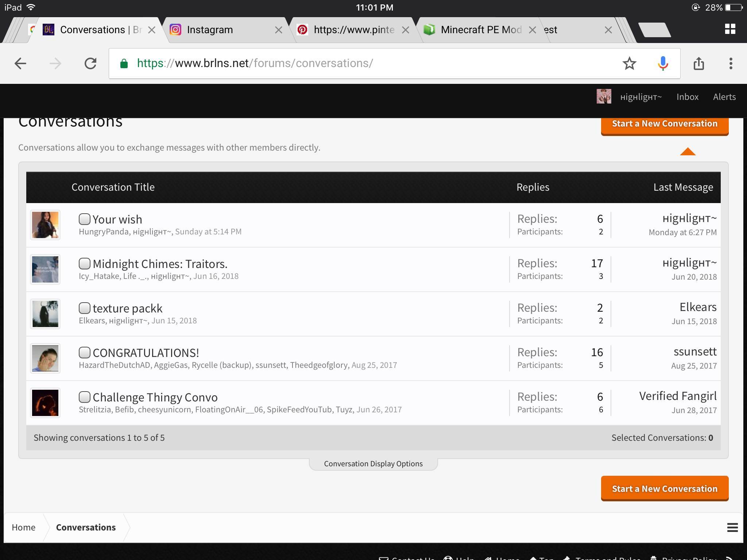Image resolution: width=747 pixels, height=560 pixels.
Task: Open ssunsett last message poster link
Action: coord(695,351)
